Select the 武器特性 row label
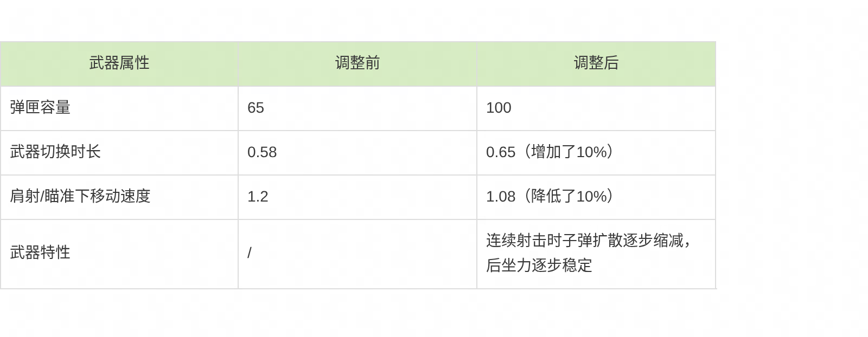 [x=40, y=252]
